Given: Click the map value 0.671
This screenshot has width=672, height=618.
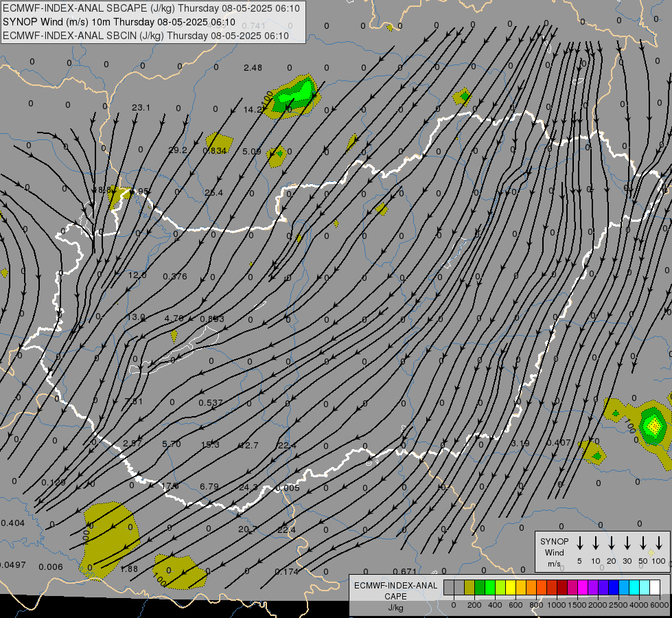Looking at the screenshot, I should tap(405, 571).
